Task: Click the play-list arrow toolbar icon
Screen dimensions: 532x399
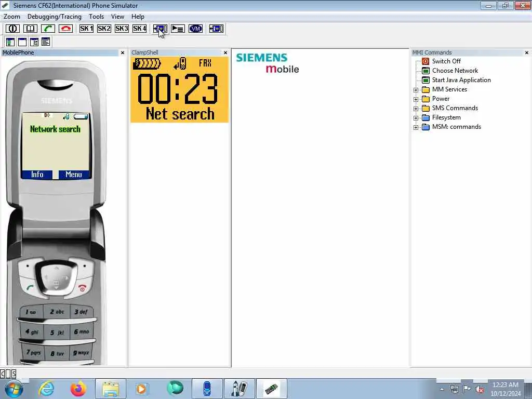Action: coord(178,29)
